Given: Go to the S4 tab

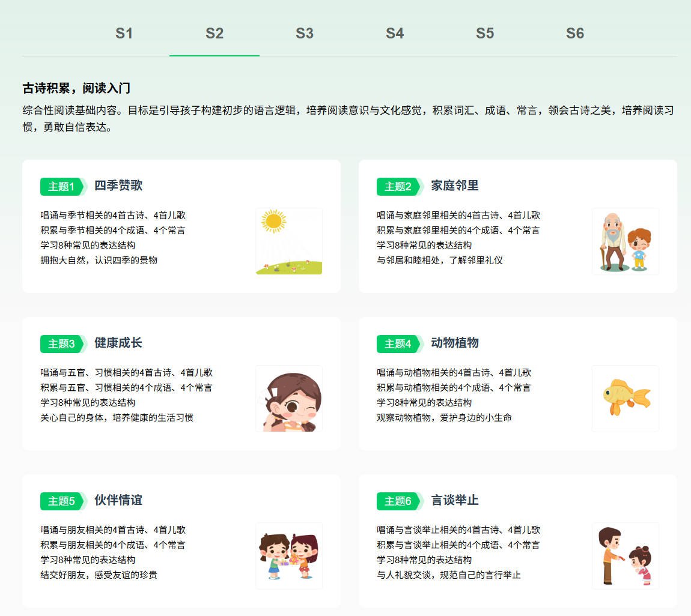Looking at the screenshot, I should (395, 34).
